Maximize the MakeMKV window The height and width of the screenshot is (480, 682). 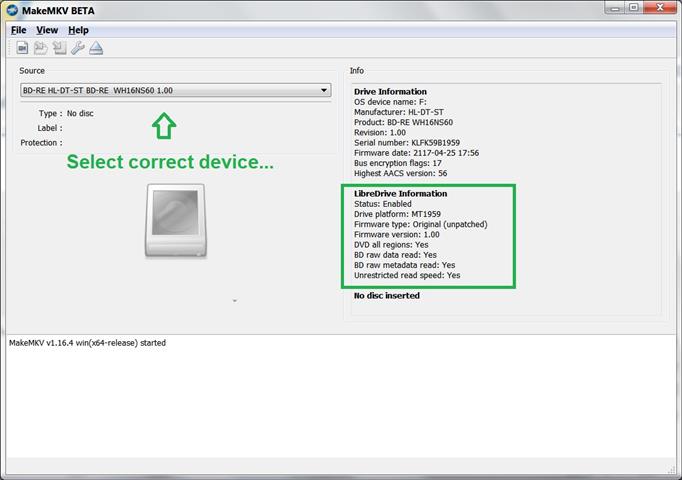tap(634, 7)
